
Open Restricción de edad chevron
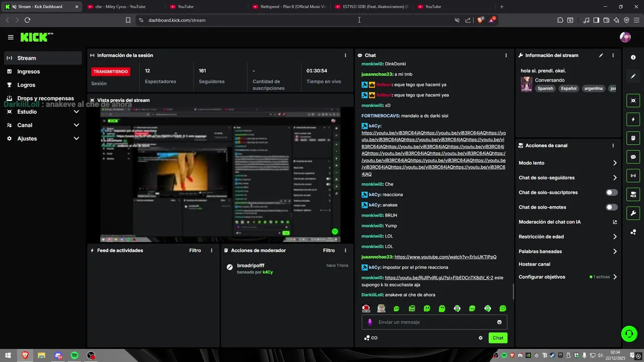click(x=615, y=237)
